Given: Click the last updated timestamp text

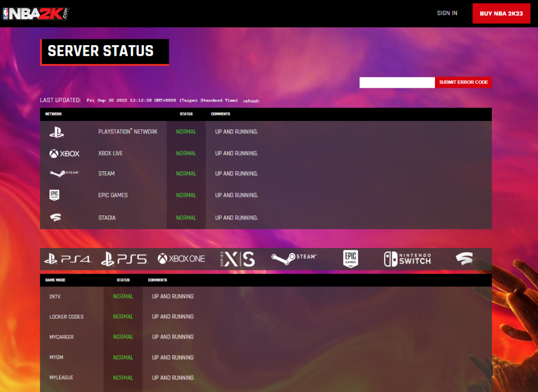Looking at the screenshot, I should (162, 100).
